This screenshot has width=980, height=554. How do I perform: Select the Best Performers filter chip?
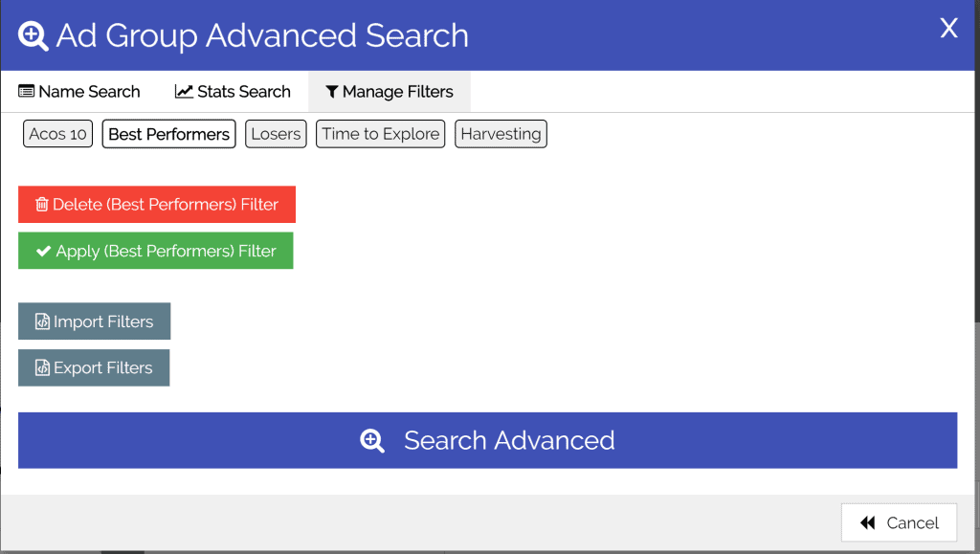tap(168, 134)
